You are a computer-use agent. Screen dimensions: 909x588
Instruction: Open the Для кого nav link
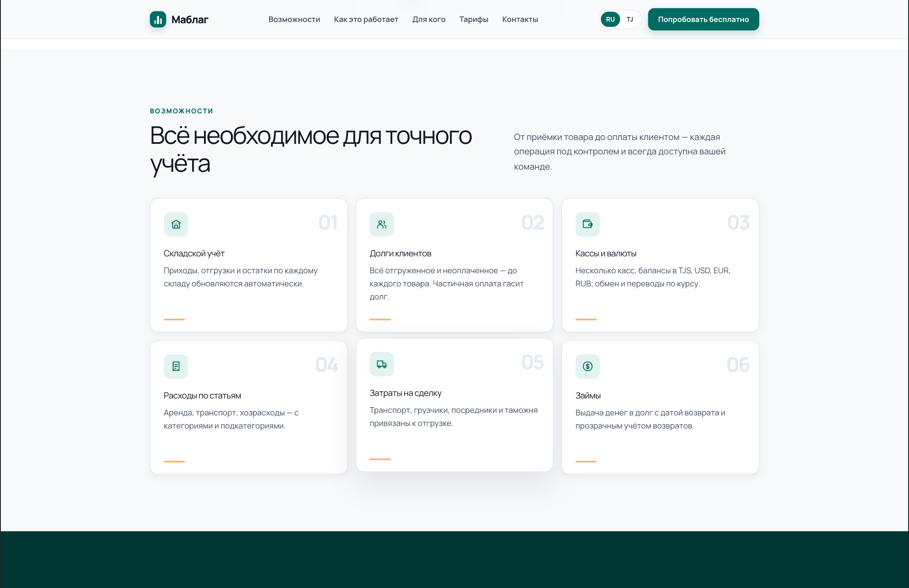(x=429, y=19)
